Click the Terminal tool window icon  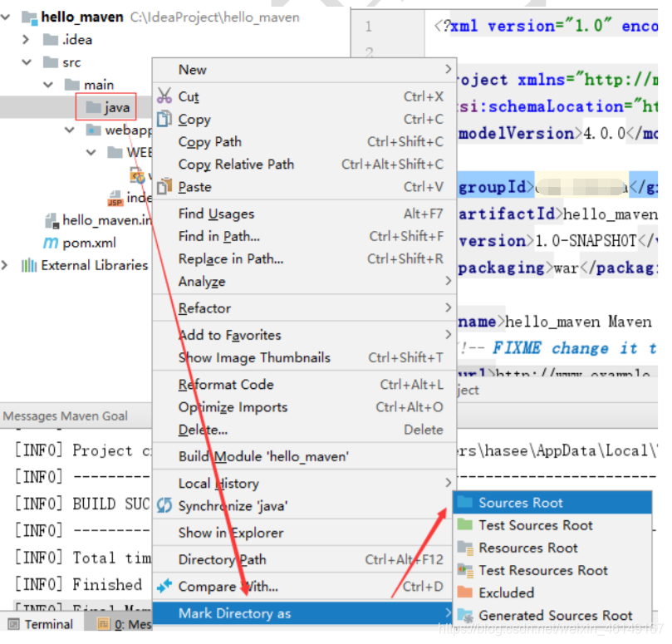tap(14, 624)
